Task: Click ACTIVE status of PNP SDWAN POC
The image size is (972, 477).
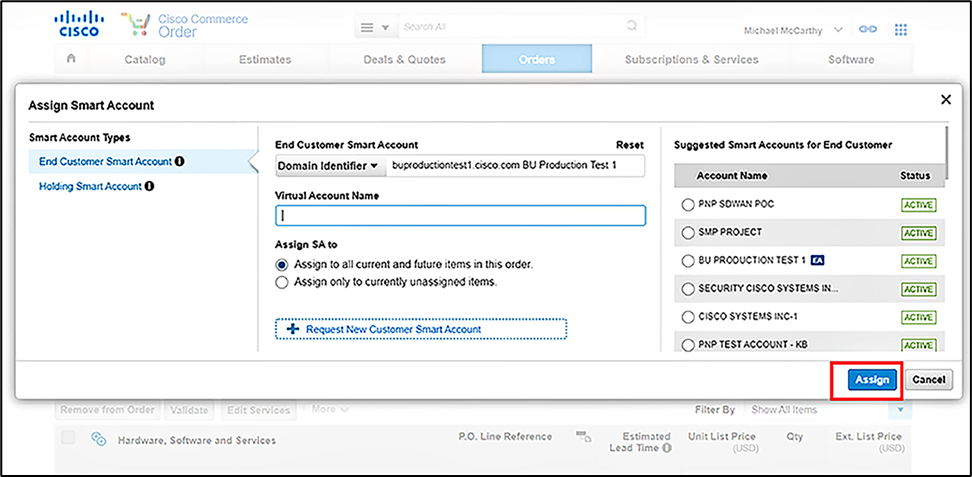Action: pyautogui.click(x=919, y=205)
